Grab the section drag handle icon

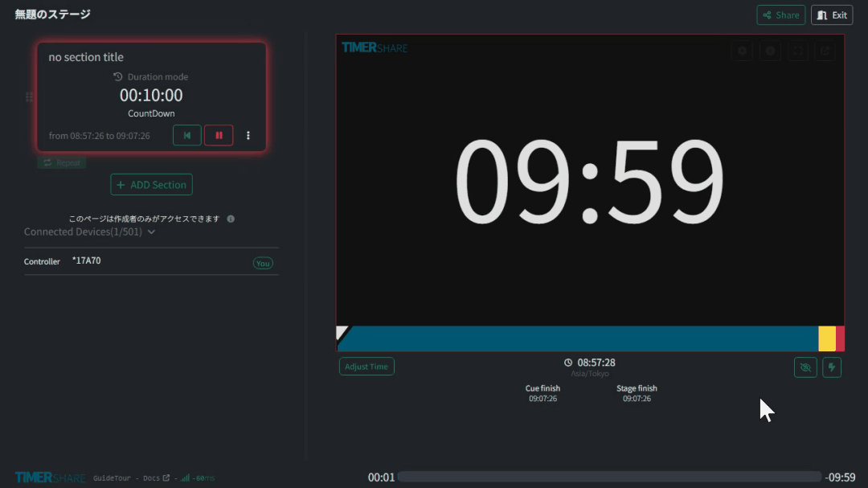(x=29, y=97)
